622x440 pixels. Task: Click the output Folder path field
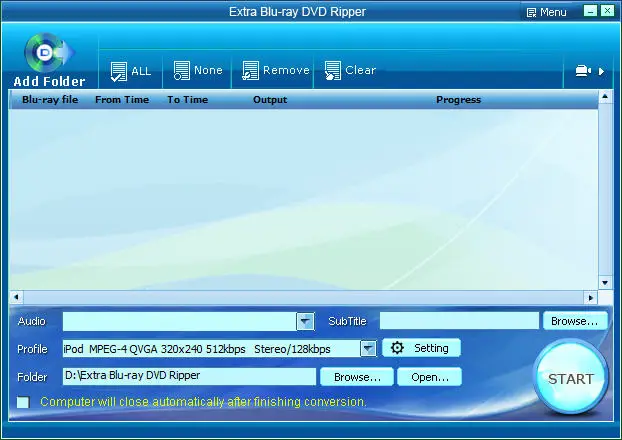click(189, 376)
